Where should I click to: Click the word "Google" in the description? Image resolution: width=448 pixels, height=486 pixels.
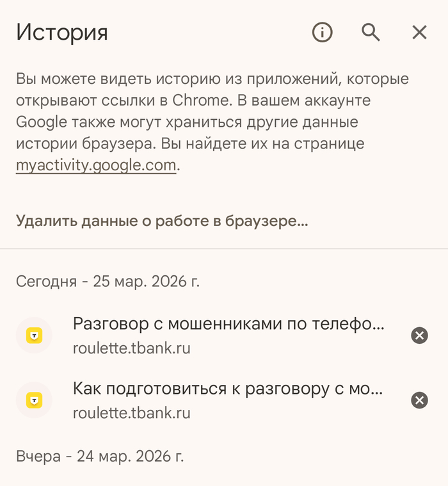click(x=42, y=122)
